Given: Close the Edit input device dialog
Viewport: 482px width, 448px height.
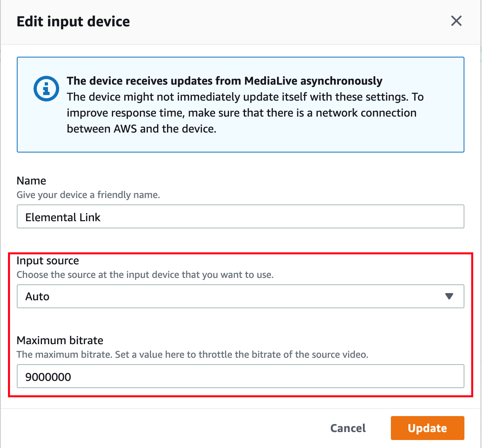Looking at the screenshot, I should pos(456,21).
